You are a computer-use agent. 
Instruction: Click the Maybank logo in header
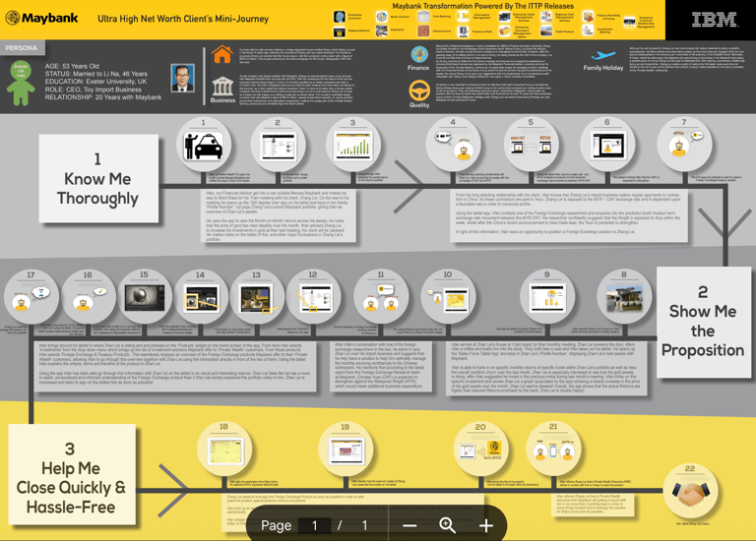41,19
